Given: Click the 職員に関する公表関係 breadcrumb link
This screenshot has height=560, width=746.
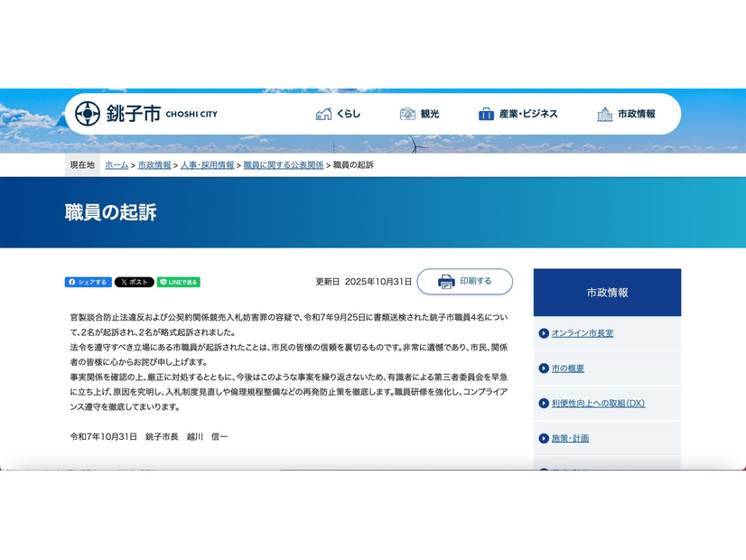Looking at the screenshot, I should click(x=282, y=165).
